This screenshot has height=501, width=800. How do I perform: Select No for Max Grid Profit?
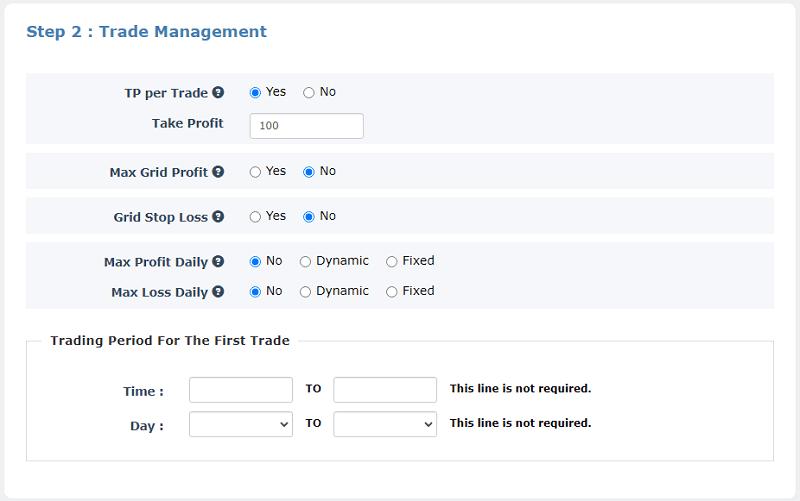point(309,172)
